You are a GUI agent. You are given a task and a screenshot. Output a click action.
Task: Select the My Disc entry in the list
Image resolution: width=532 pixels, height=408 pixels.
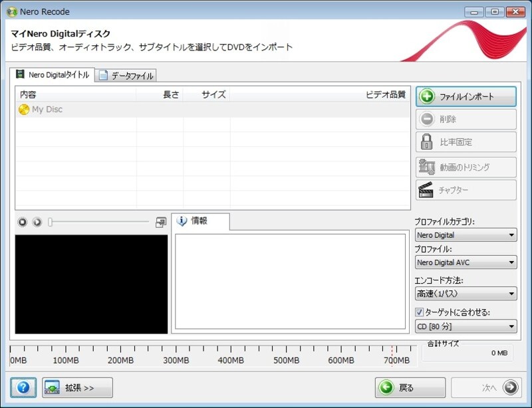click(45, 110)
